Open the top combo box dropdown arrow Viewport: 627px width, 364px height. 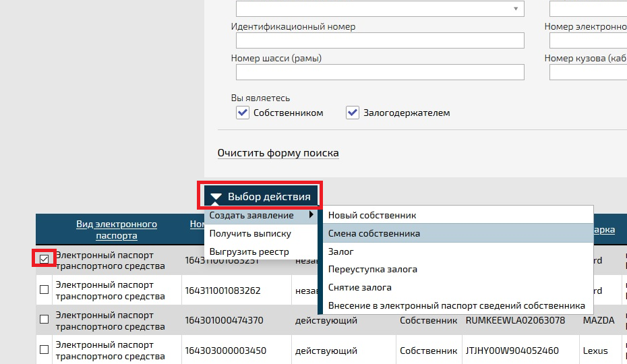[x=516, y=8]
